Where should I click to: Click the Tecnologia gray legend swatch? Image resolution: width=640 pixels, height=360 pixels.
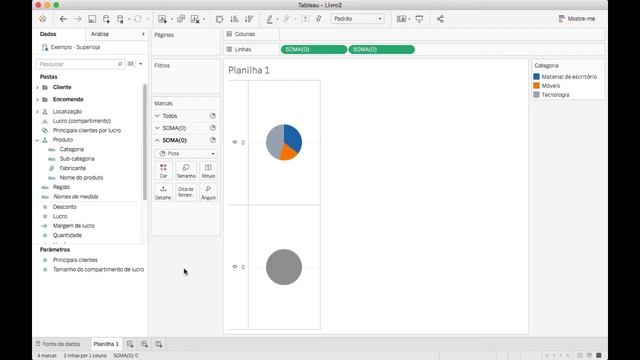tap(536, 95)
